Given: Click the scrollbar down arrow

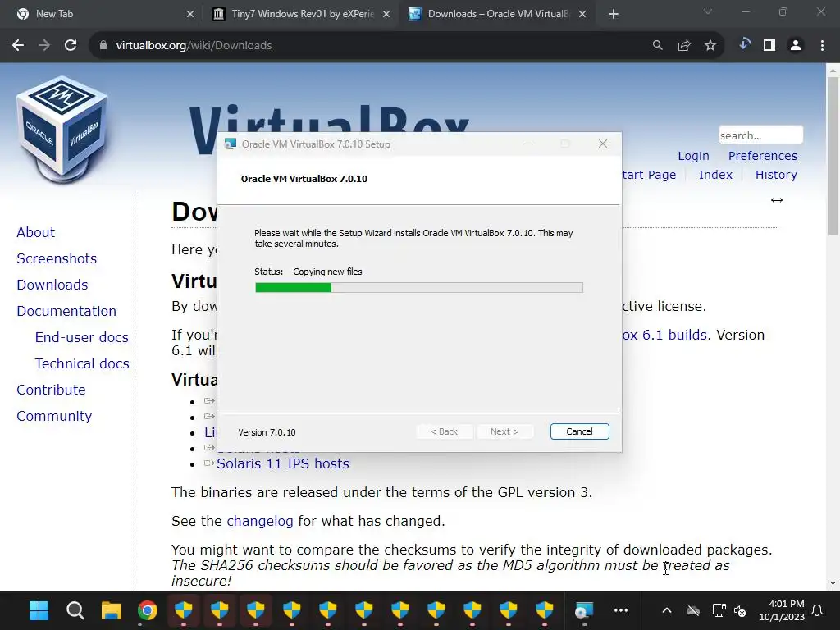Looking at the screenshot, I should click(833, 583).
